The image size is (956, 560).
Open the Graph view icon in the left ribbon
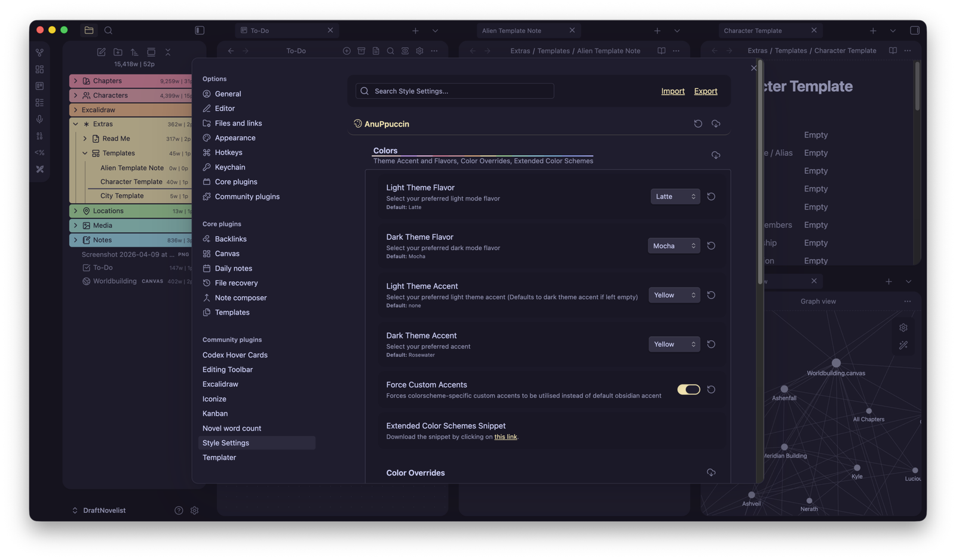pyautogui.click(x=39, y=52)
